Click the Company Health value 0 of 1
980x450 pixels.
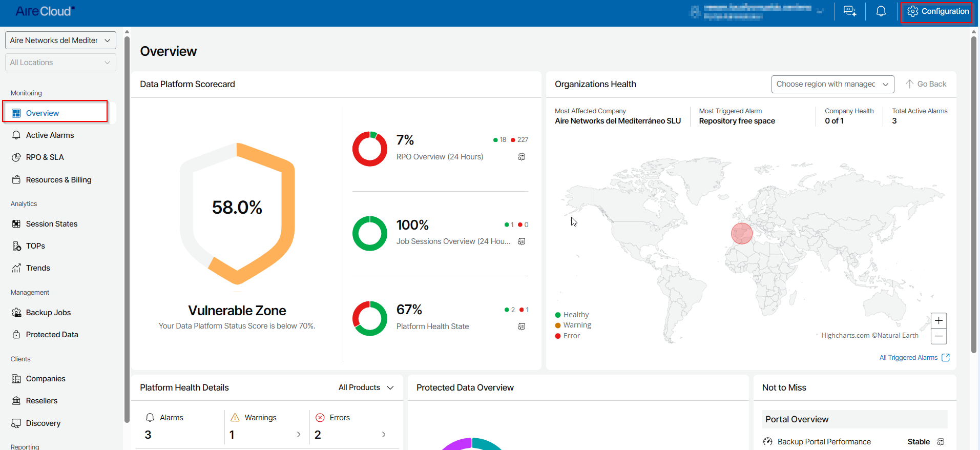834,121
